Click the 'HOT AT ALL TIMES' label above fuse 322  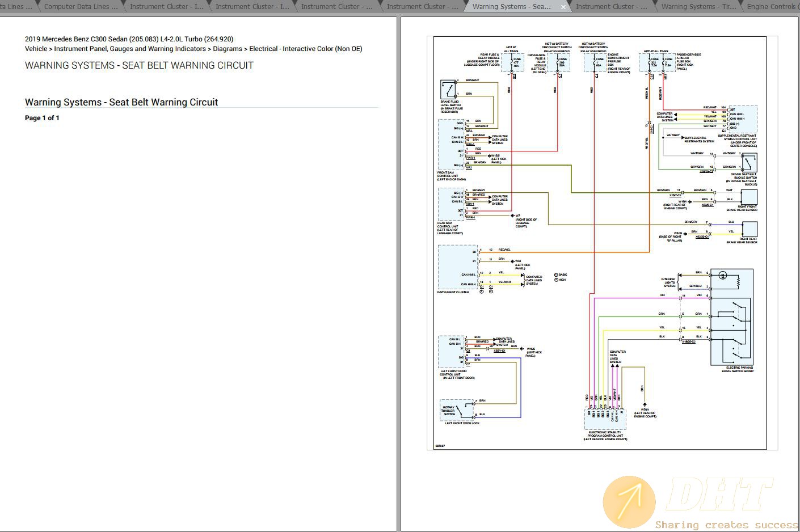pyautogui.click(x=656, y=51)
